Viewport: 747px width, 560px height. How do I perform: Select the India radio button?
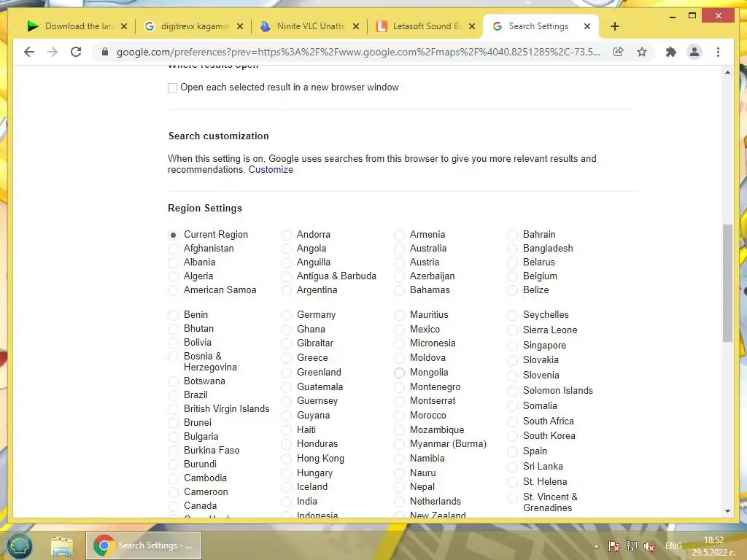tap(286, 502)
